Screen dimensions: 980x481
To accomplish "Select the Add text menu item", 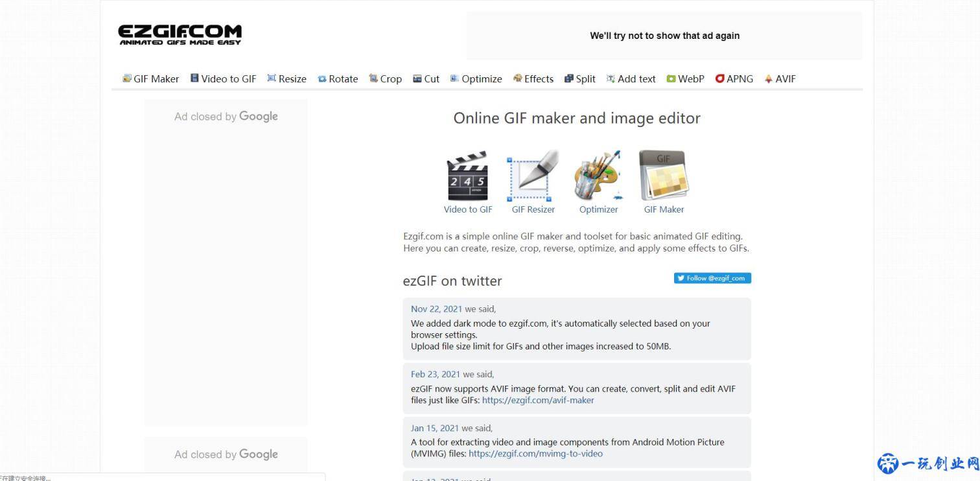I will 631,78.
